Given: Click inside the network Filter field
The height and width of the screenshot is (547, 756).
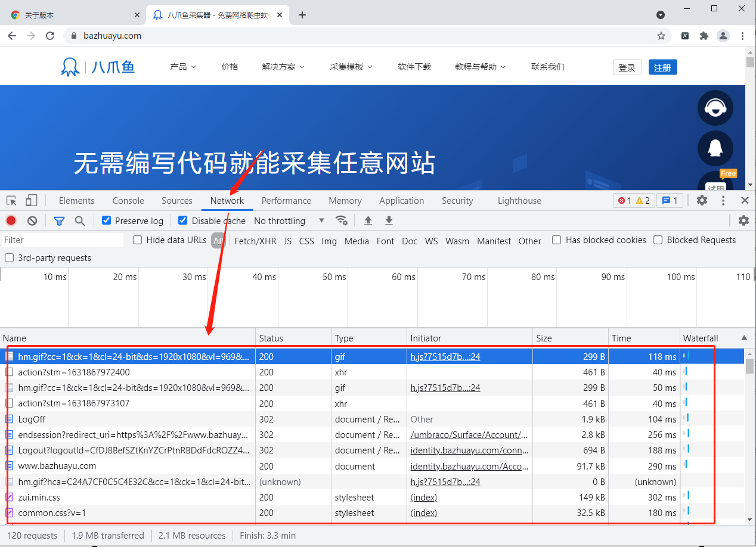Looking at the screenshot, I should (x=62, y=240).
